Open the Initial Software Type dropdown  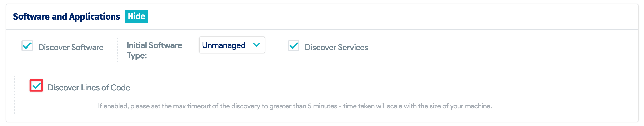pyautogui.click(x=232, y=45)
